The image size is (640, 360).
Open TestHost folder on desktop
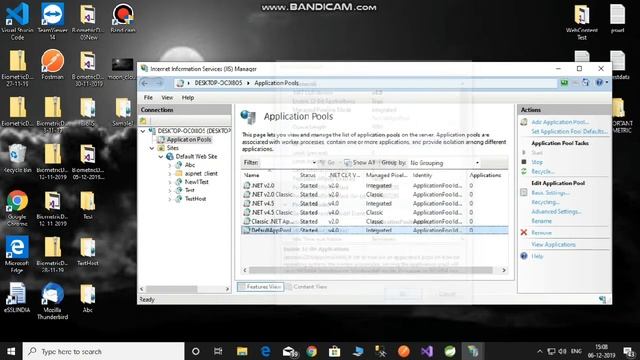click(87, 251)
